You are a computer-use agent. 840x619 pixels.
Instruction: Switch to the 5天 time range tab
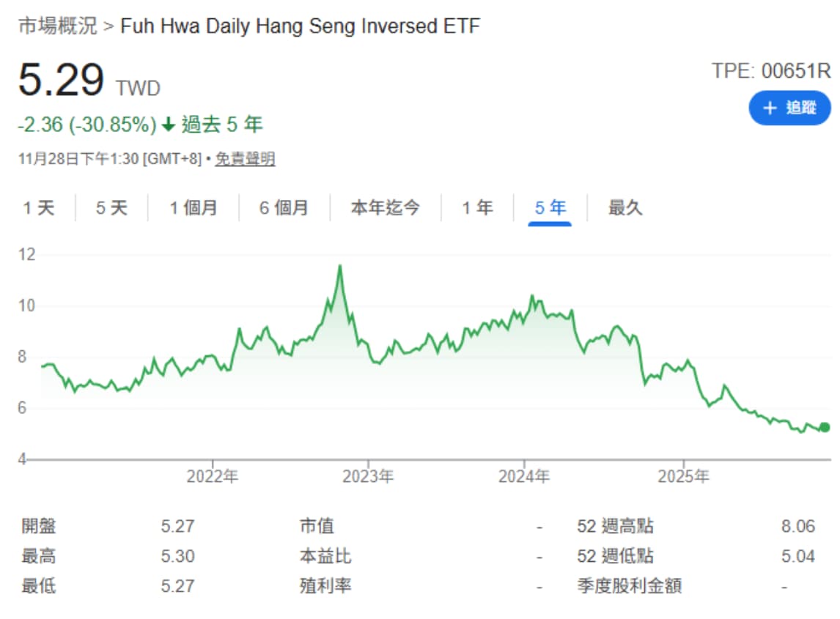[x=112, y=208]
